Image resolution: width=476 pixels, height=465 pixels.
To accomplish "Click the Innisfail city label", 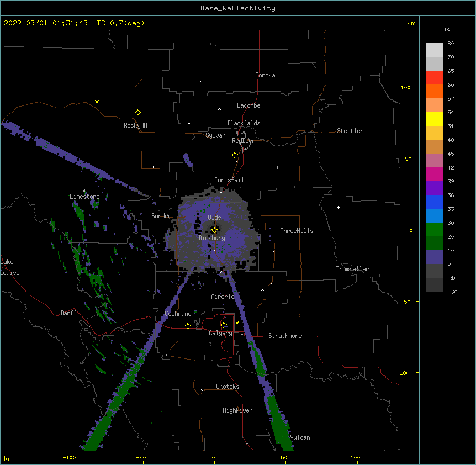I will 229,180.
